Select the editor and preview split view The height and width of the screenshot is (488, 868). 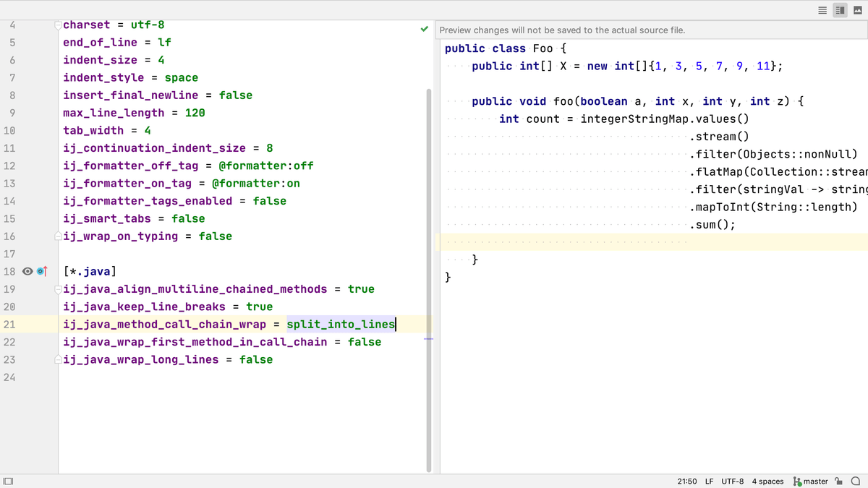[x=840, y=9]
